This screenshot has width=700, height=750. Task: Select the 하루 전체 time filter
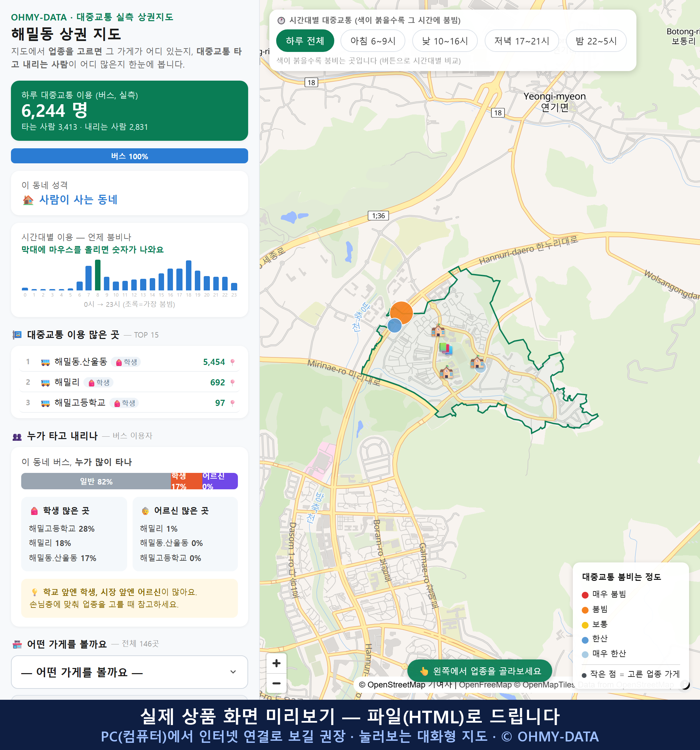coord(305,41)
